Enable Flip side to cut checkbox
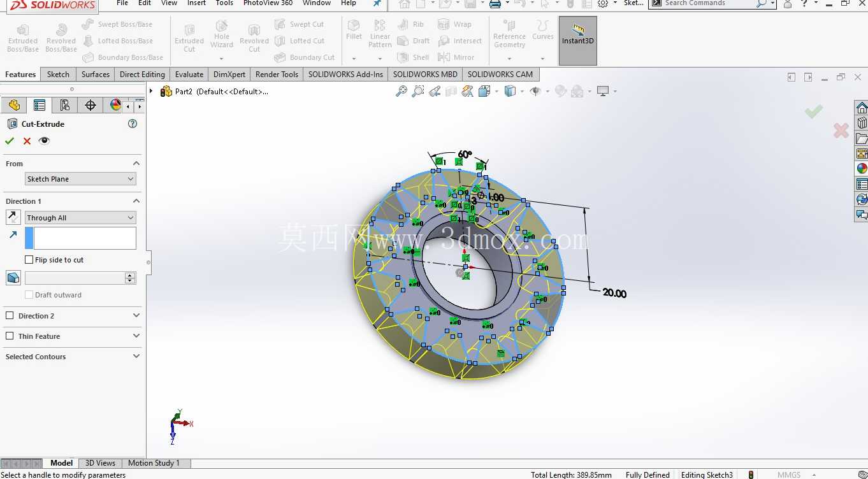The image size is (868, 479). coord(29,260)
